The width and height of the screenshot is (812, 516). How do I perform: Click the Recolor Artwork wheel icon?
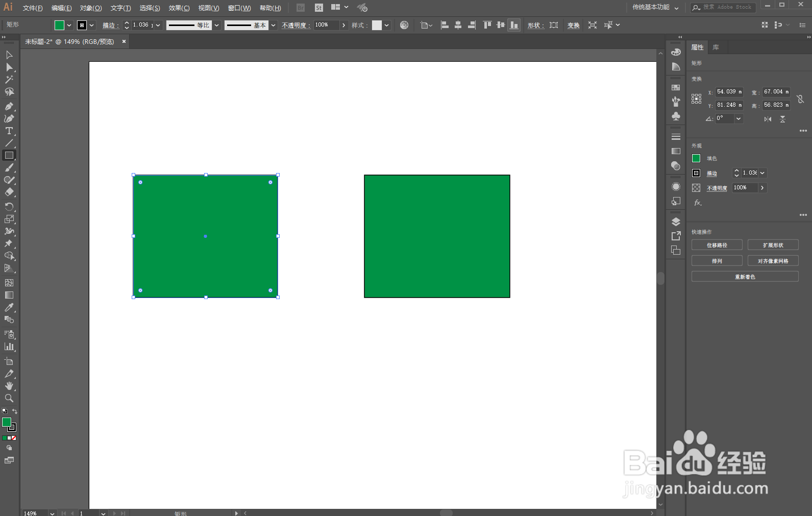click(x=404, y=25)
